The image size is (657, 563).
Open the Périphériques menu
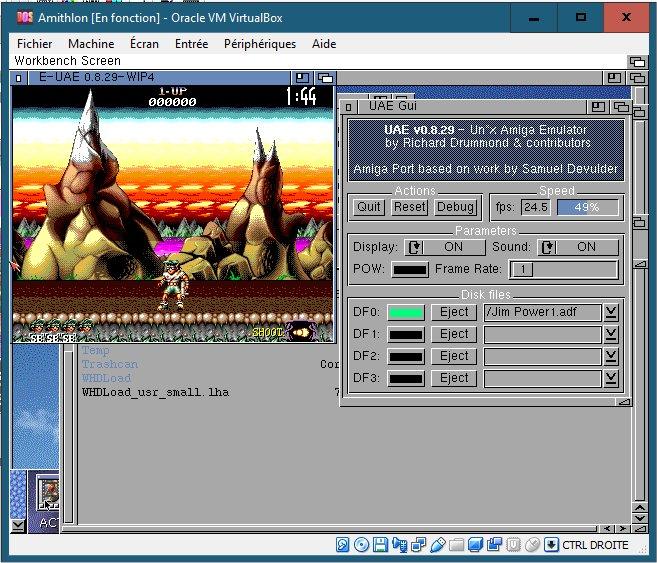point(260,44)
